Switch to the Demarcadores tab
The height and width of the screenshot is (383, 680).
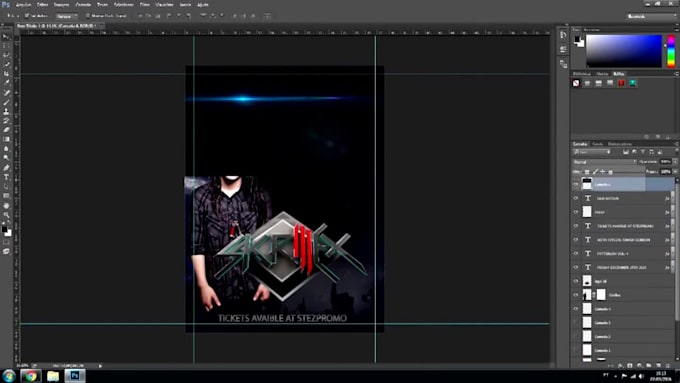point(619,144)
